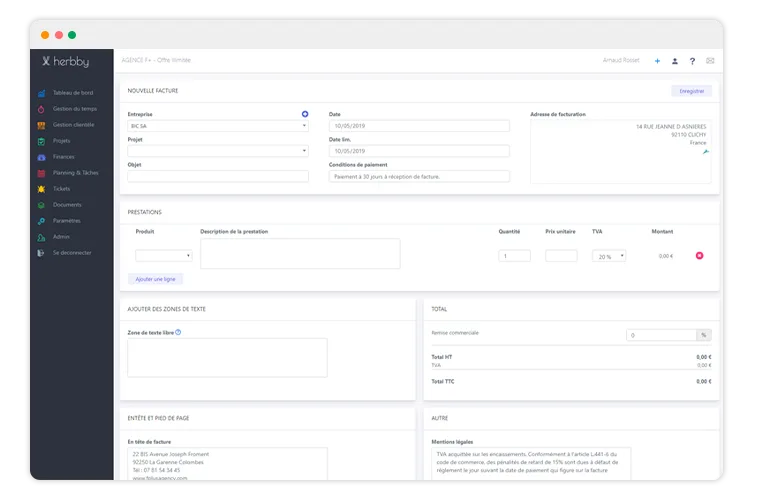Open Paramètres in the sidebar
This screenshot has width=762, height=500.
click(x=67, y=221)
